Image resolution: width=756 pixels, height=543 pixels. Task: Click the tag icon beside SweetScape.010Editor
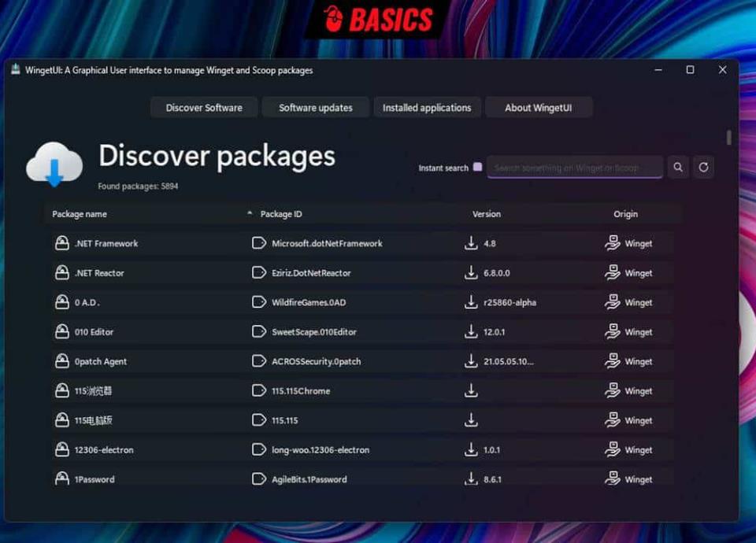[x=258, y=332]
